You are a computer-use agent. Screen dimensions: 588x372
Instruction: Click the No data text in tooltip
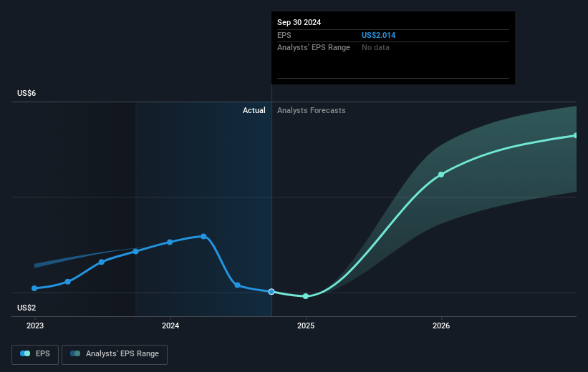(375, 48)
